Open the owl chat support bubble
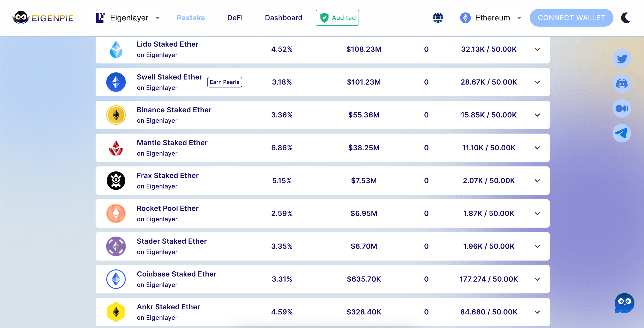This screenshot has height=328, width=644. click(624, 303)
